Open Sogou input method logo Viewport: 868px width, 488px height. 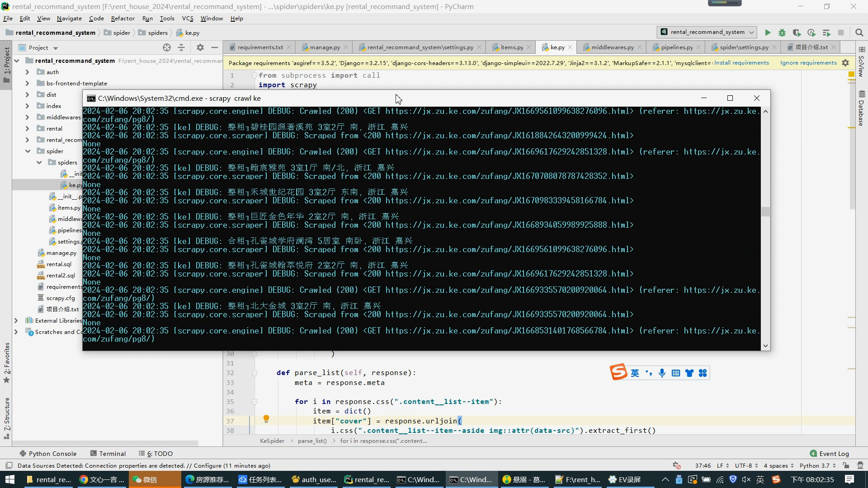click(x=618, y=372)
